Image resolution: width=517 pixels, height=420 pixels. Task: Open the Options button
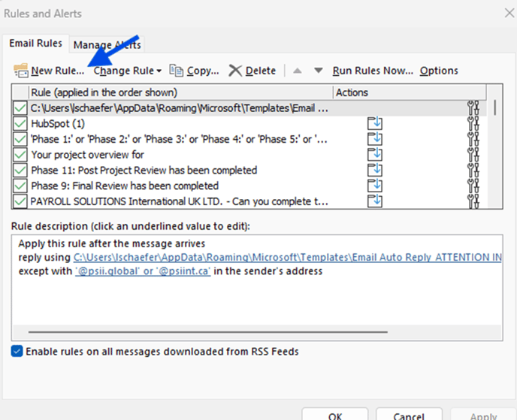439,71
